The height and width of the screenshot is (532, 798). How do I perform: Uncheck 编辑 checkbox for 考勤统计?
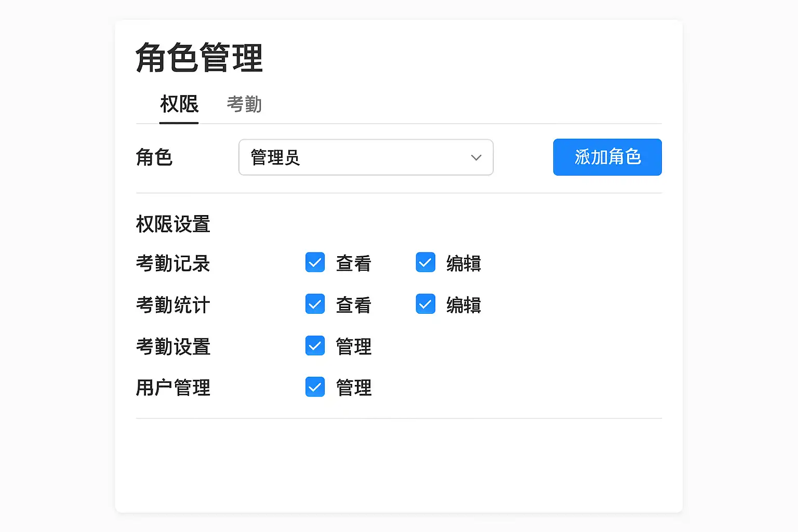[425, 304]
